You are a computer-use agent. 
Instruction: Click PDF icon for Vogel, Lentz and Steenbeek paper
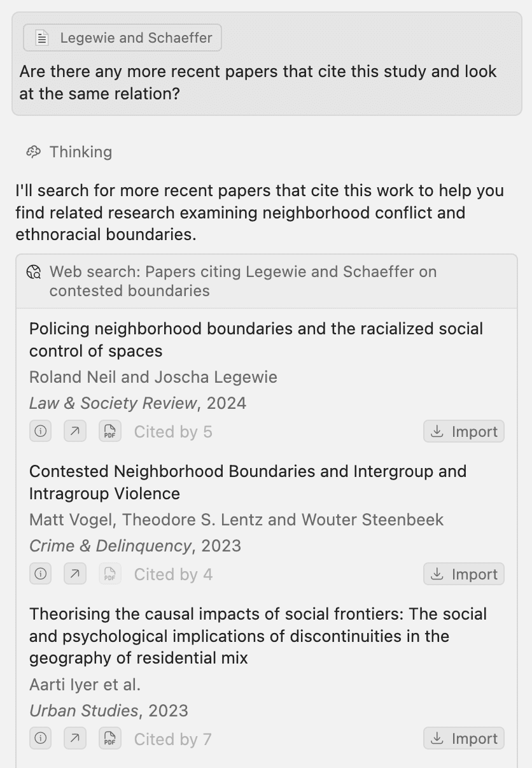tap(110, 574)
